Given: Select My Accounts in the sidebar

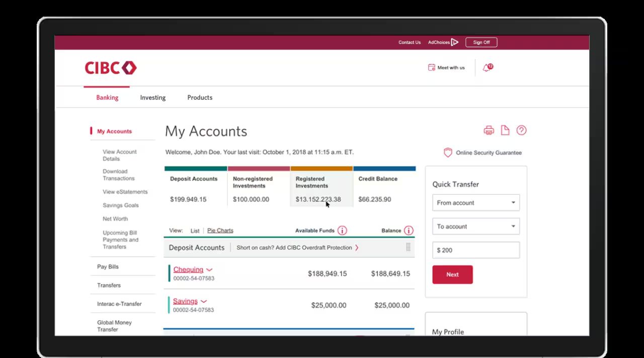Looking at the screenshot, I should (x=114, y=131).
